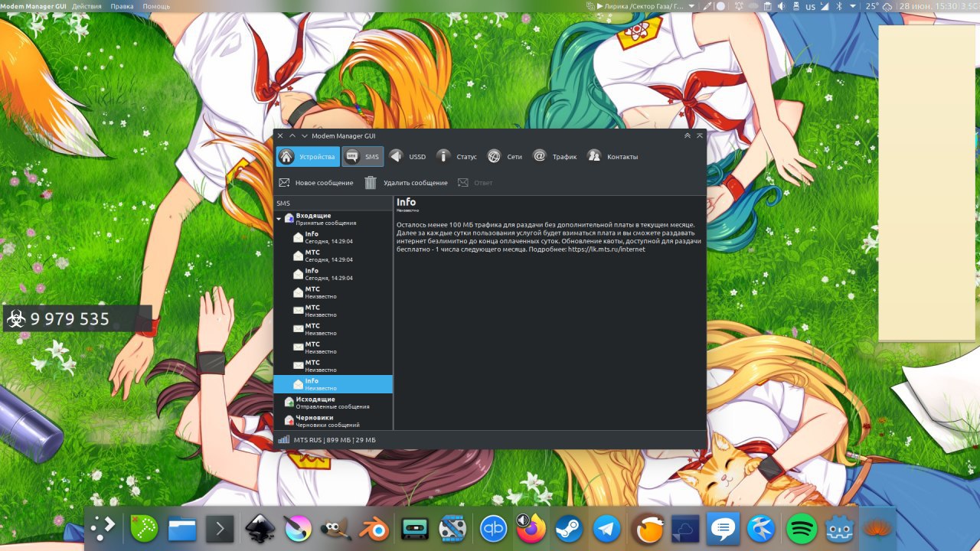Open the Действия menu
The width and height of the screenshot is (980, 551).
click(87, 6)
